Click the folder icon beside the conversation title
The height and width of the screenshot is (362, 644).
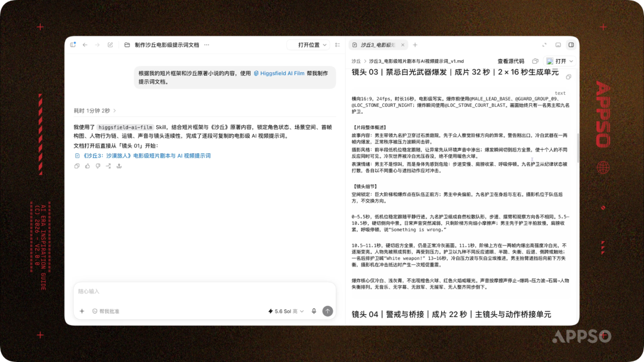click(128, 45)
